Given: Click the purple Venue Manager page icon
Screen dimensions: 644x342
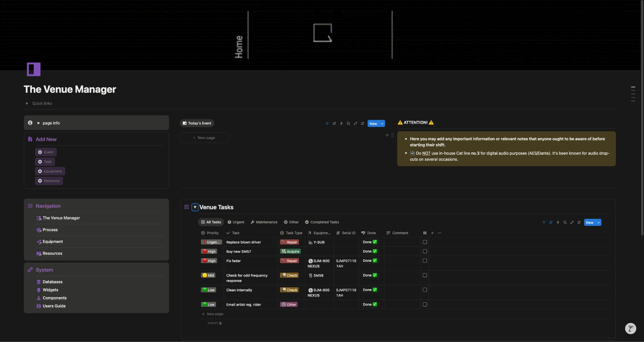Looking at the screenshot, I should click(34, 69).
